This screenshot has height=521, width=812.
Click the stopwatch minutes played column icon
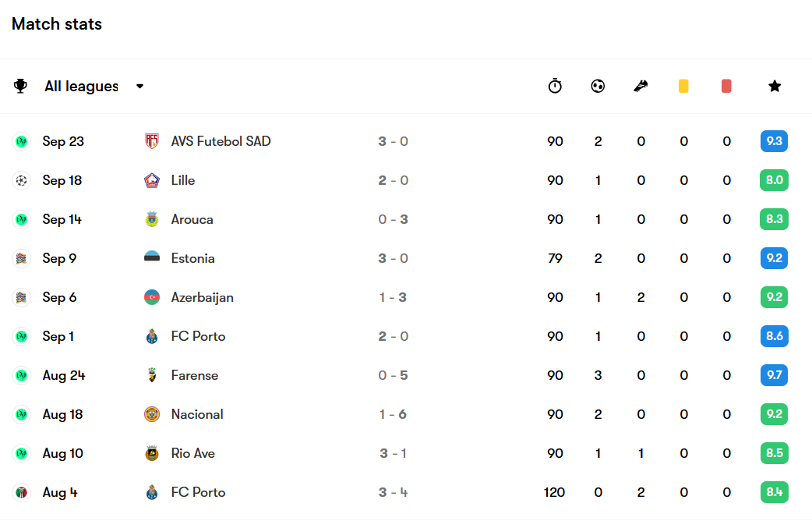(x=555, y=86)
